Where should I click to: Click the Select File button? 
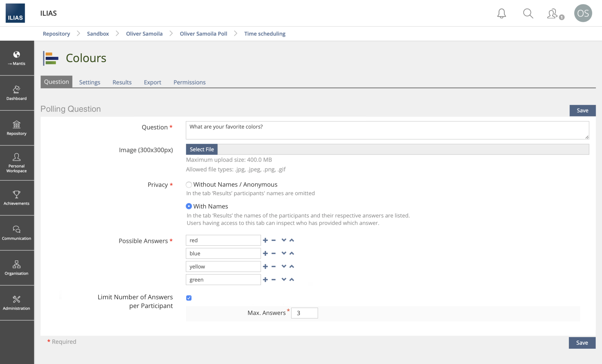[202, 149]
